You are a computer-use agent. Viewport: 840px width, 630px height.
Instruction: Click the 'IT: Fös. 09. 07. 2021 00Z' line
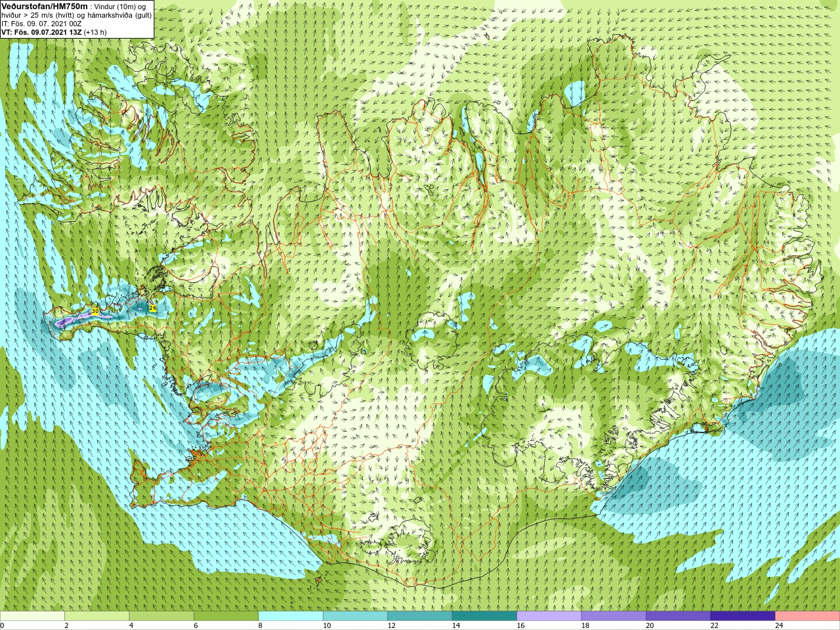point(41,24)
